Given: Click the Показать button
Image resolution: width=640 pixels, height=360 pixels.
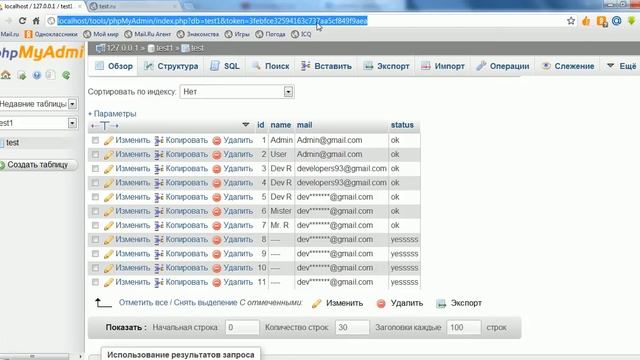Looking at the screenshot, I should point(126,327).
